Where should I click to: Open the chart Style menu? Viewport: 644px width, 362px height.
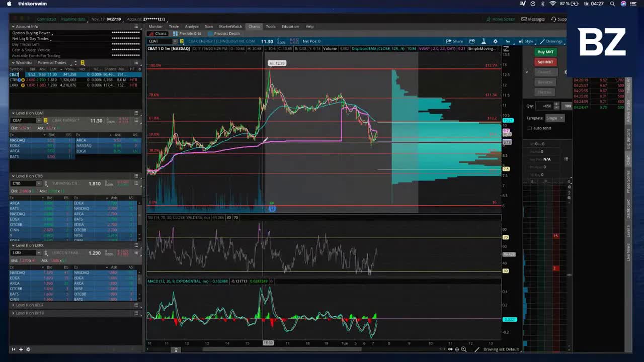[x=526, y=41]
